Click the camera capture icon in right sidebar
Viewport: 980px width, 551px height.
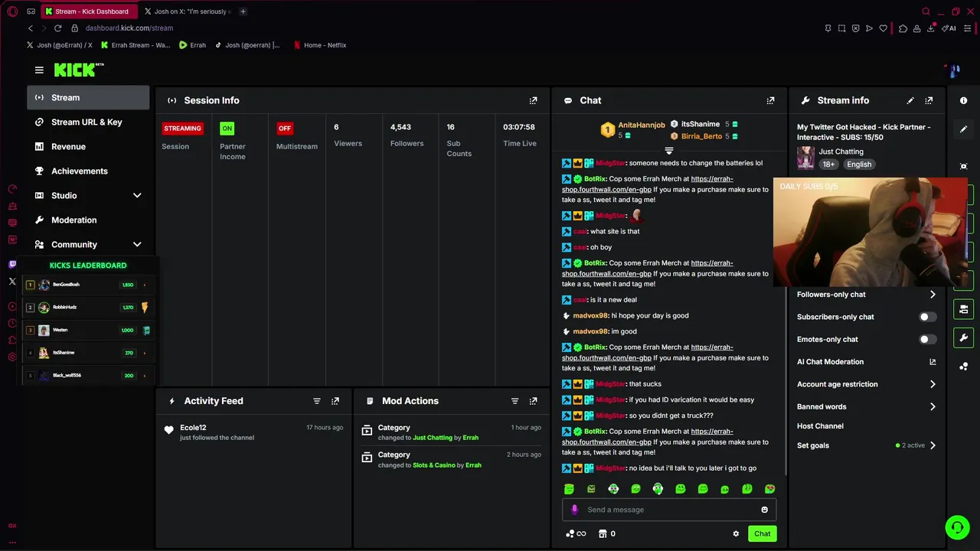(x=964, y=166)
